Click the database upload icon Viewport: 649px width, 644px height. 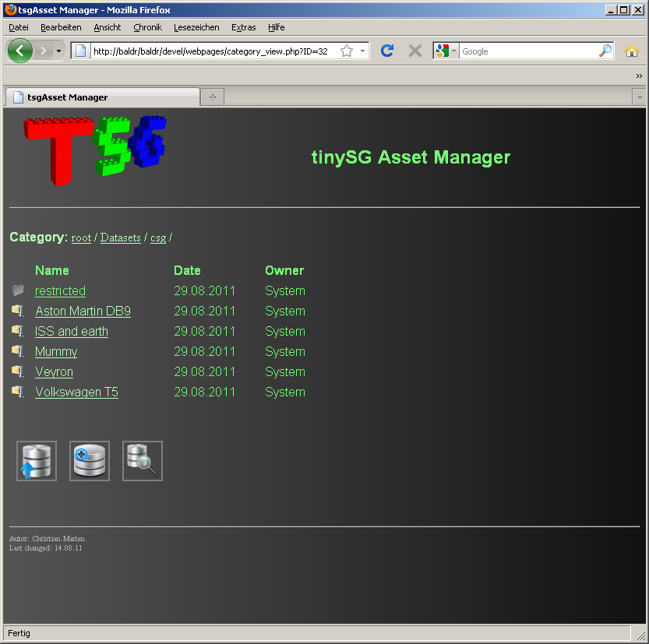click(37, 461)
